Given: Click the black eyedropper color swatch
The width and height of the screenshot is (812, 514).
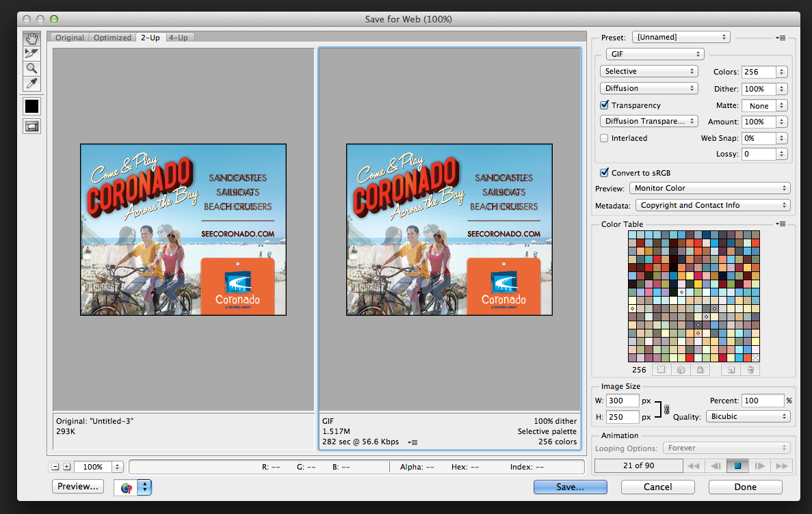Looking at the screenshot, I should tap(31, 106).
